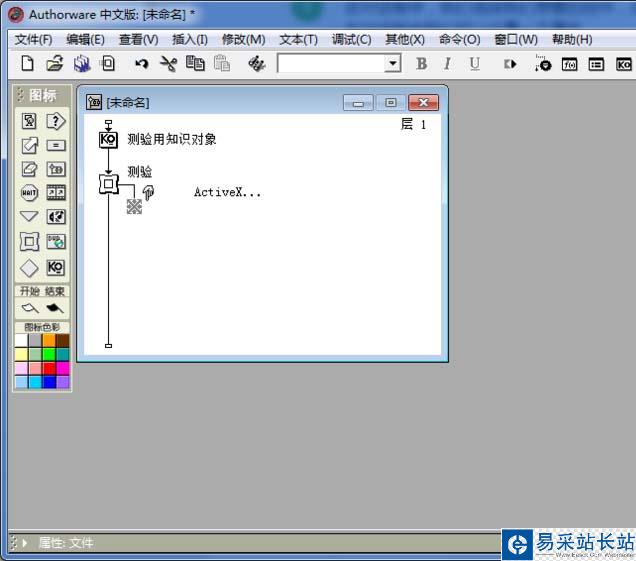Select the Navigate triangle icon

coord(29,216)
